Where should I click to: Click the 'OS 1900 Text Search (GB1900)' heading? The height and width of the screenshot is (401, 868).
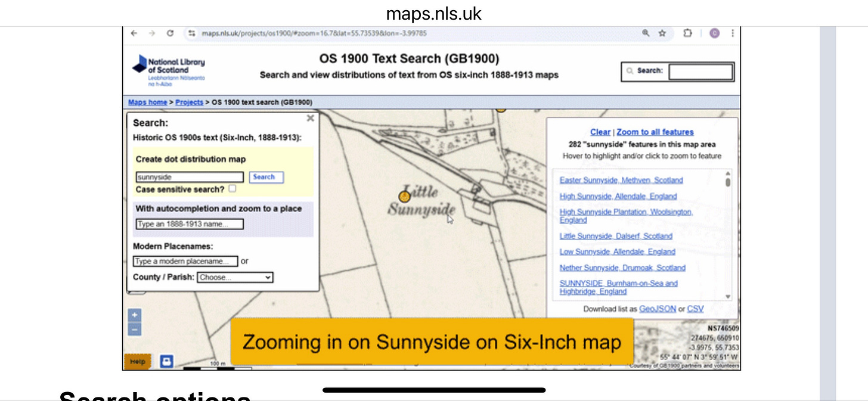click(x=409, y=59)
